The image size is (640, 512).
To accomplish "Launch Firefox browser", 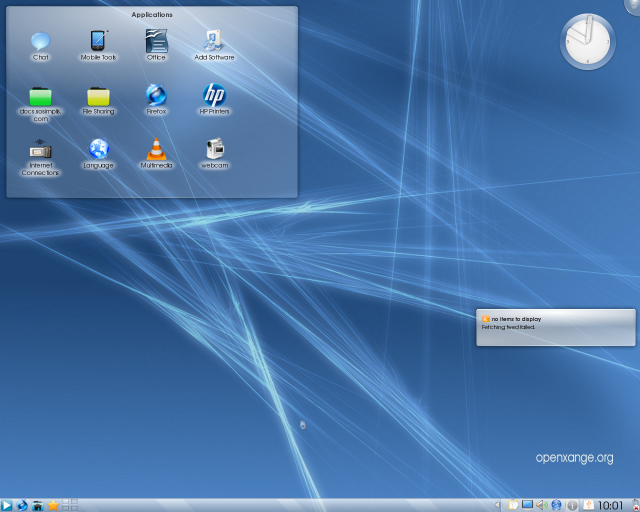I will 156,96.
